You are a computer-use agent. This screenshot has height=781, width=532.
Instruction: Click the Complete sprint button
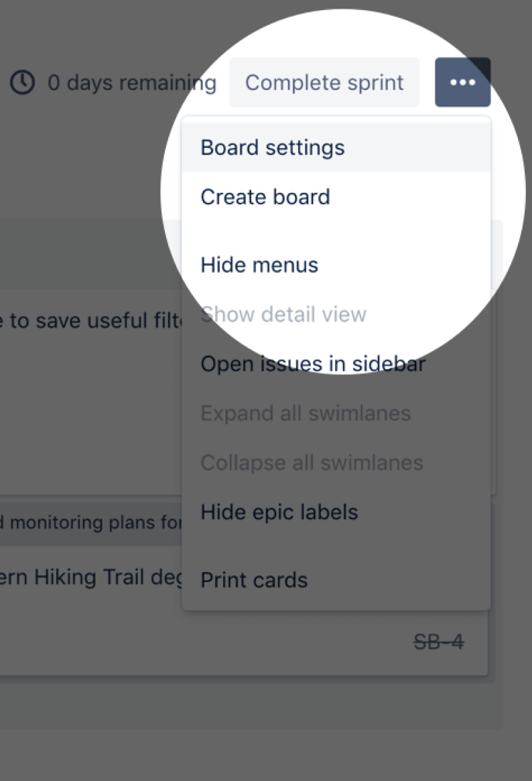pos(324,82)
